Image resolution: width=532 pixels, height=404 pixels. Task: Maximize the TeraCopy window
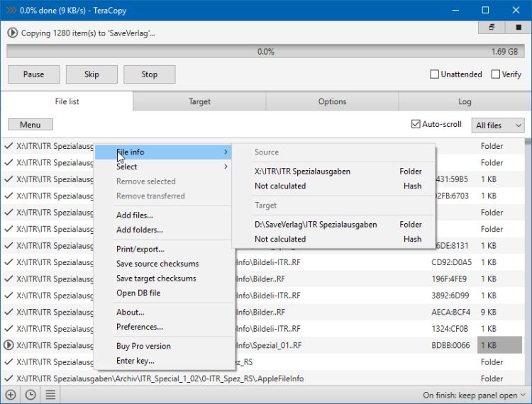pyautogui.click(x=485, y=10)
